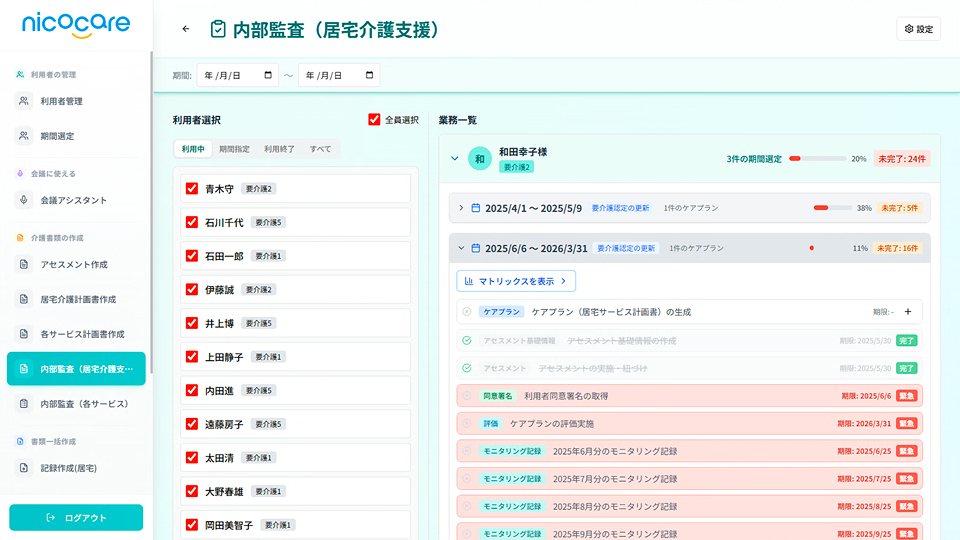Screen dimensions: 960x540
Task: Click calendar icon beside 2025/6/6～2026/3/31
Action: tap(476, 248)
